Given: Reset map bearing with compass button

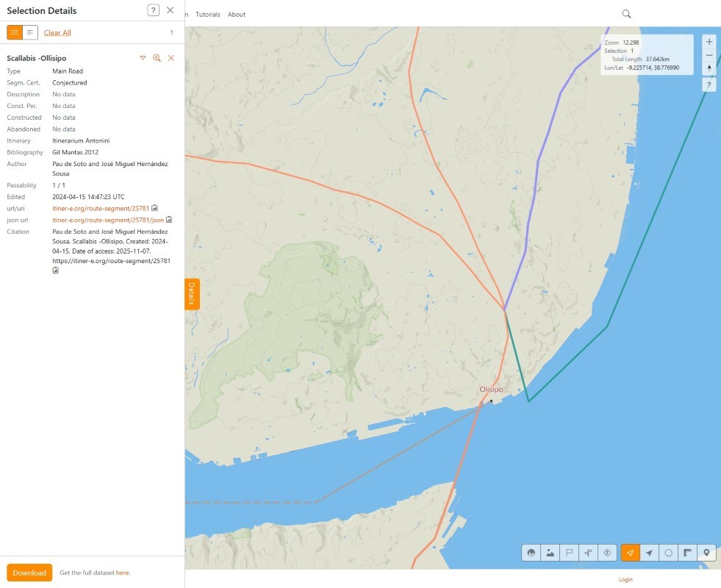Looking at the screenshot, I should coord(709,68).
